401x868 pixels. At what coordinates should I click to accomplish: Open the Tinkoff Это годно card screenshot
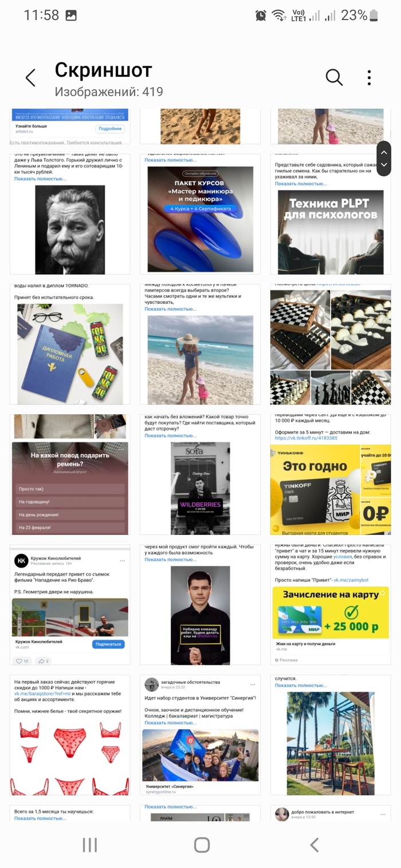click(x=331, y=475)
